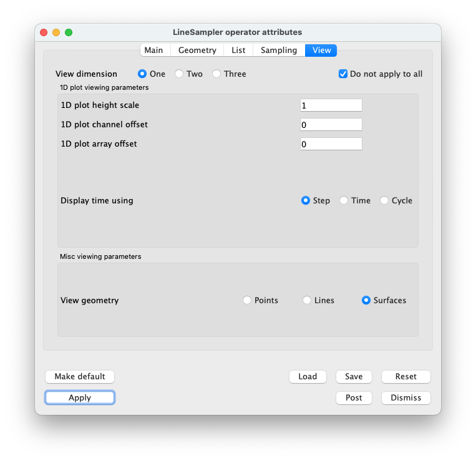Click the 1D plot array offset label
The height and width of the screenshot is (461, 476).
[x=99, y=144]
